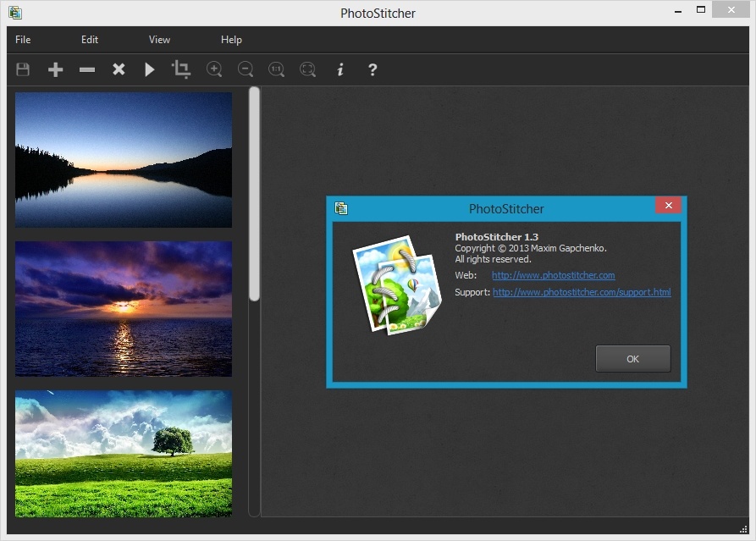The image size is (756, 541).
Task: Click the 'All rights reserved.' text
Action: click(x=493, y=259)
